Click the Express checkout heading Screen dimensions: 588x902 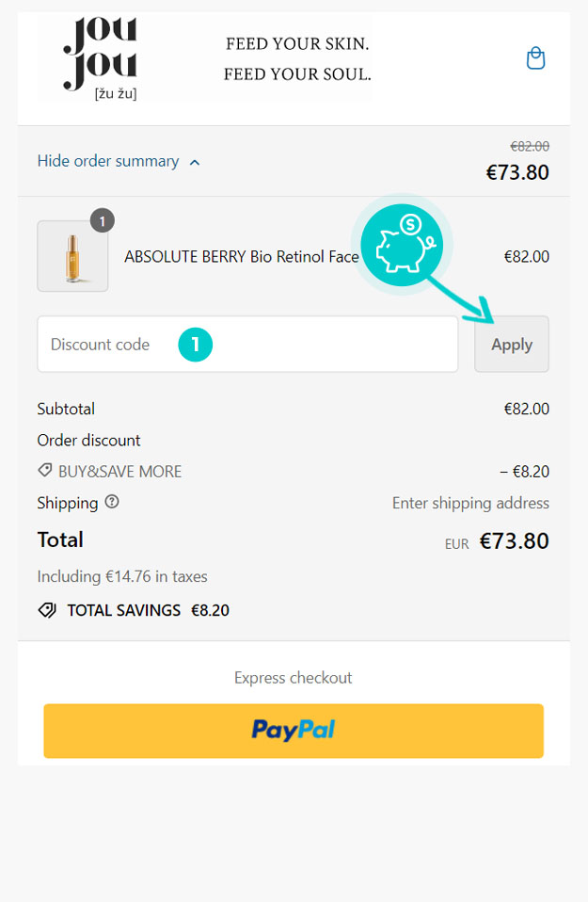click(x=294, y=678)
